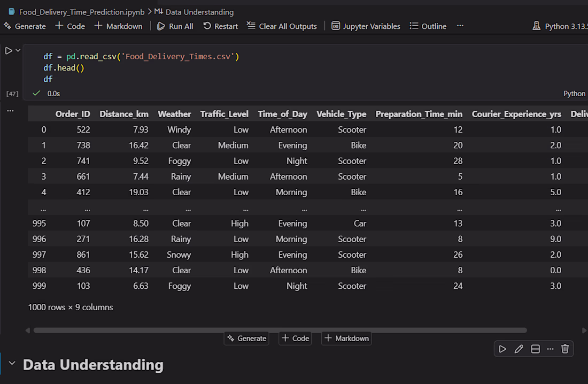588x384 pixels.
Task: Clear All Outputs of the notebook
Action: [x=282, y=26]
